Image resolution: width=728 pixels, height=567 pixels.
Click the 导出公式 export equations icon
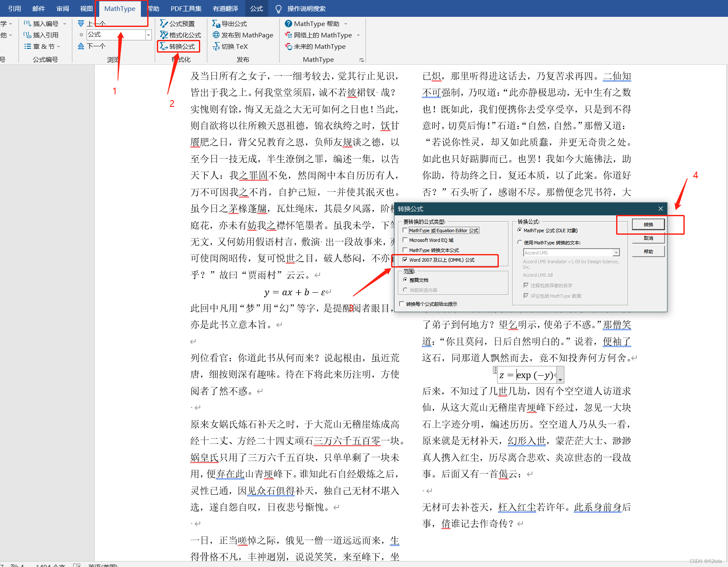coord(216,24)
